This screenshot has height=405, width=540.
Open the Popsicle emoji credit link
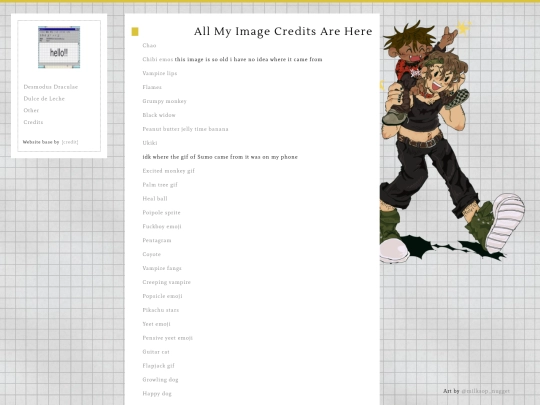click(x=162, y=296)
